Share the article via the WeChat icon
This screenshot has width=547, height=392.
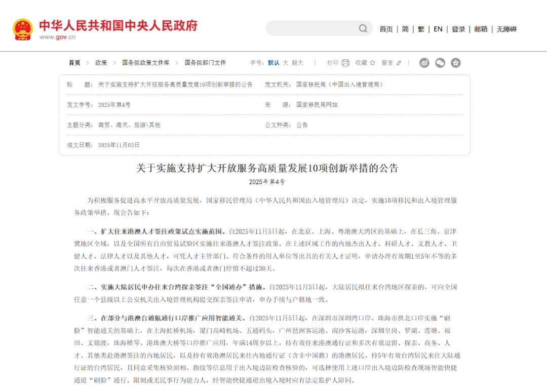[440, 63]
